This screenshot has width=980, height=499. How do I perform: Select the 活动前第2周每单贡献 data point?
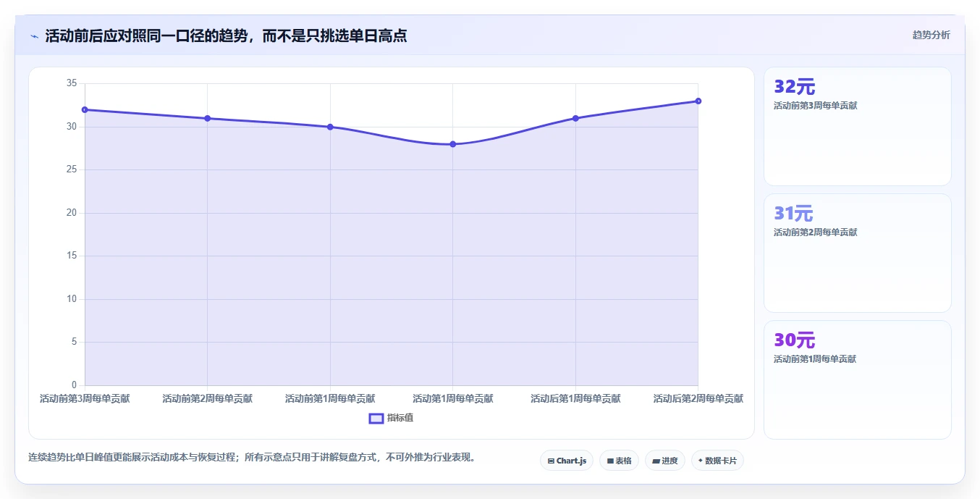(x=207, y=118)
